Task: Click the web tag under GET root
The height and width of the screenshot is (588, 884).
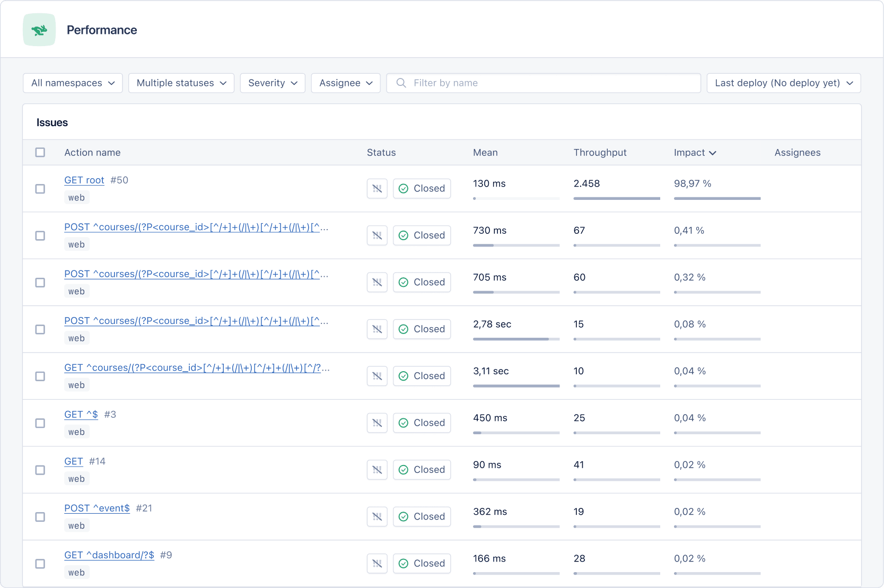Action: (x=76, y=198)
